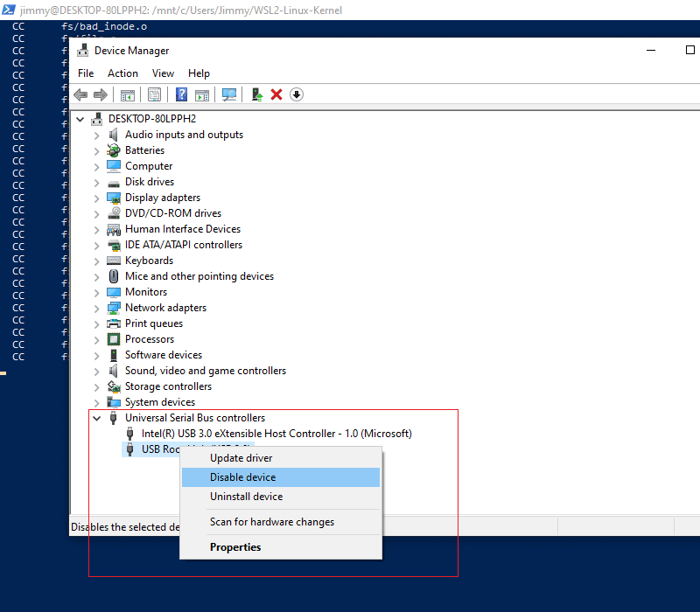
Task: Click the Universal Serial Bus controllers plug icon
Action: (x=113, y=418)
